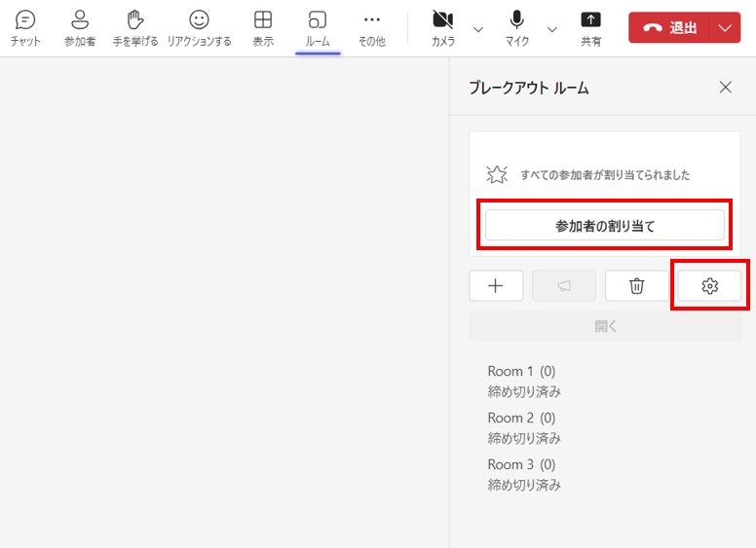Click the red 退出 leave button

669,27
